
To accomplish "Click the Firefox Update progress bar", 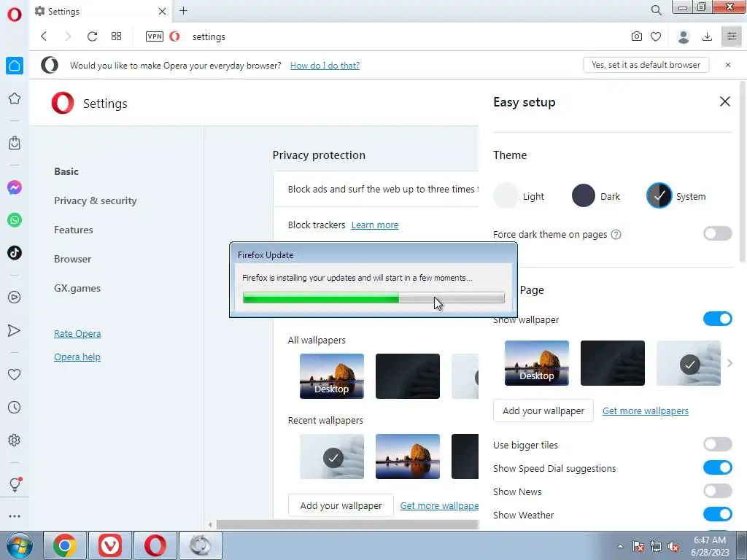I will 373,298.
